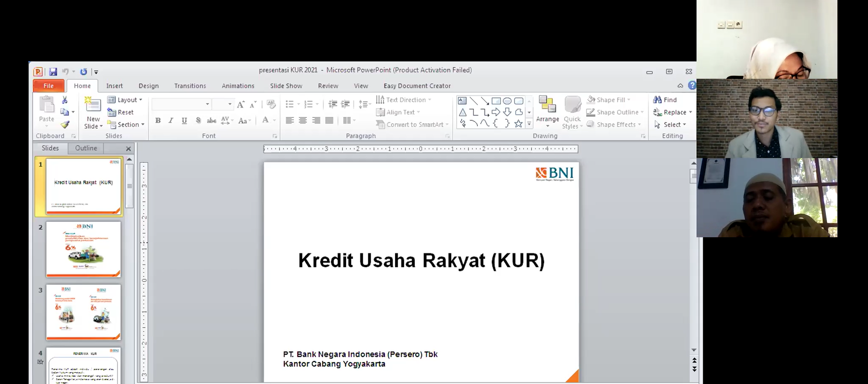Switch to the Animations tab
The height and width of the screenshot is (384, 868).
pyautogui.click(x=238, y=86)
